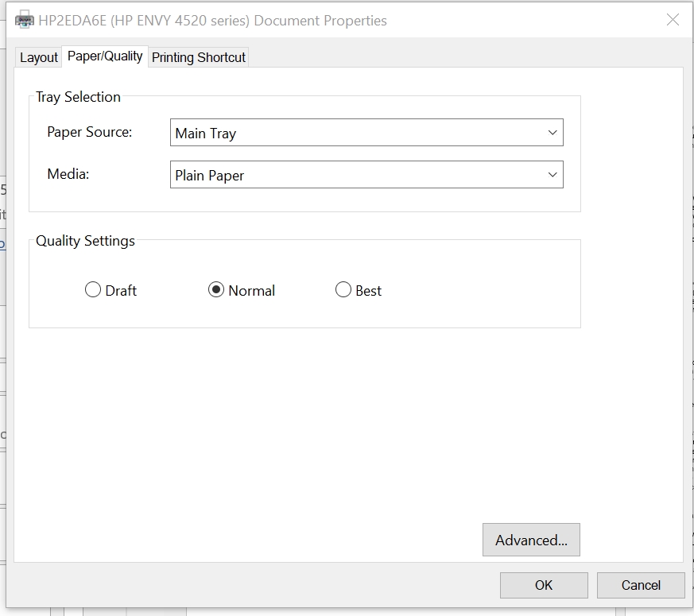Switch to the Layout tab
The width and height of the screenshot is (694, 616).
point(39,57)
